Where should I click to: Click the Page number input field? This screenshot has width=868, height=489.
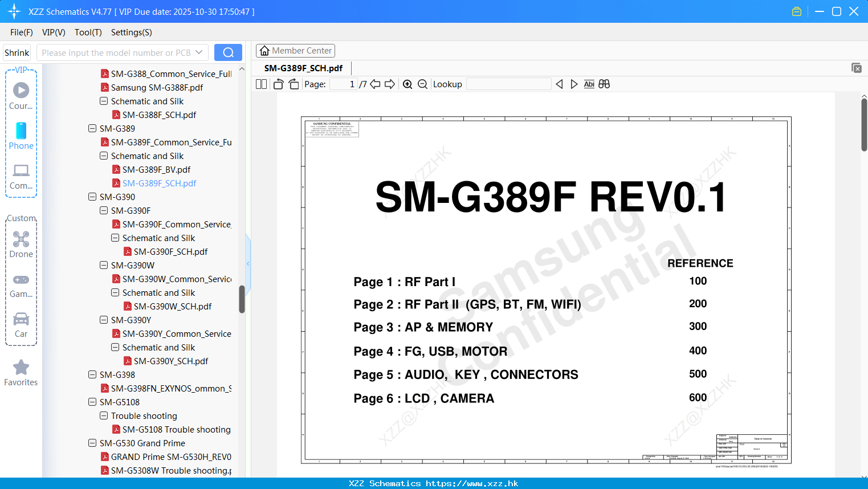point(344,84)
